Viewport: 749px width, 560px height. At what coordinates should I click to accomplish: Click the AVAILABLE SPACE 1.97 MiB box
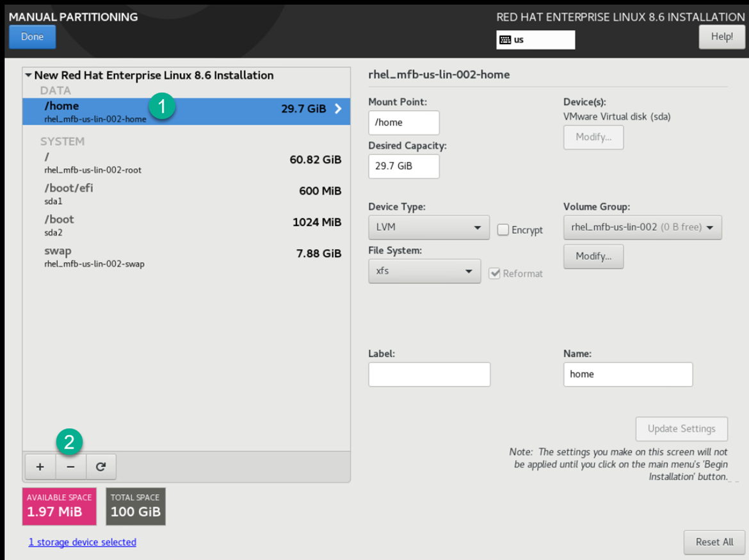60,506
